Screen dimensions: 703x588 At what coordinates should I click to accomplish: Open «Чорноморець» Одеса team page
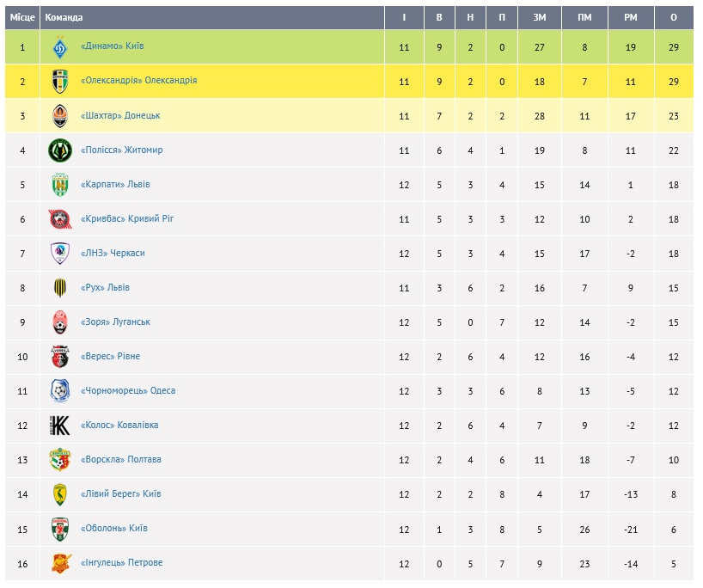coord(127,390)
